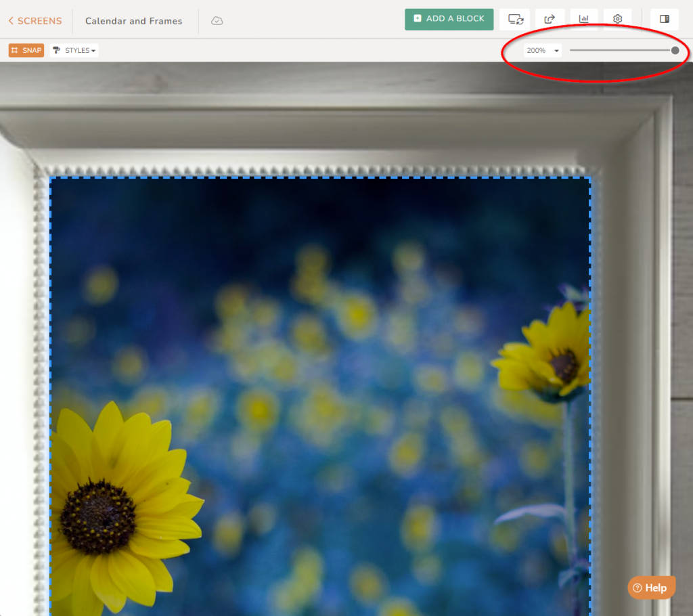Click the zoom slider handle
693x616 pixels.
click(675, 50)
